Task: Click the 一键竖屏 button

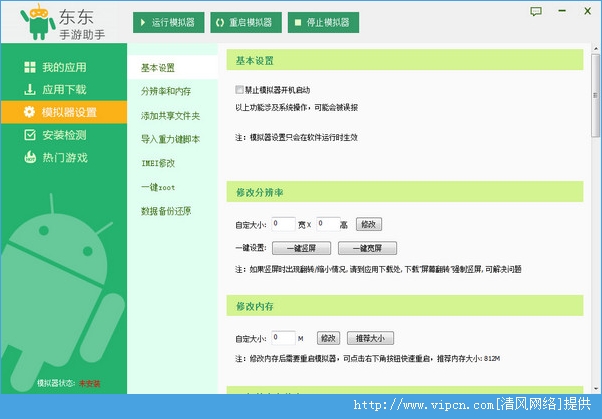Action: 301,248
